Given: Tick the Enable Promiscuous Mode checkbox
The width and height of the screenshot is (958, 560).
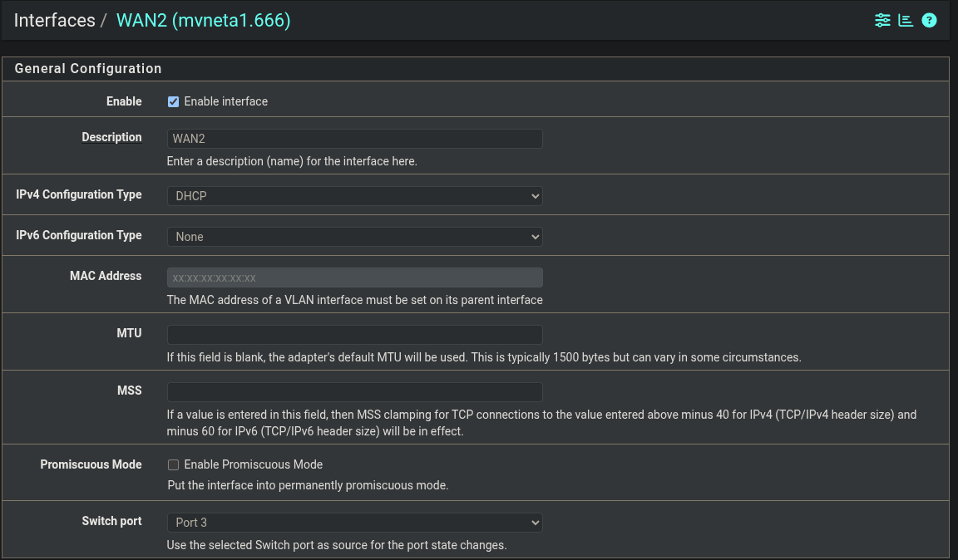Looking at the screenshot, I should 174,464.
